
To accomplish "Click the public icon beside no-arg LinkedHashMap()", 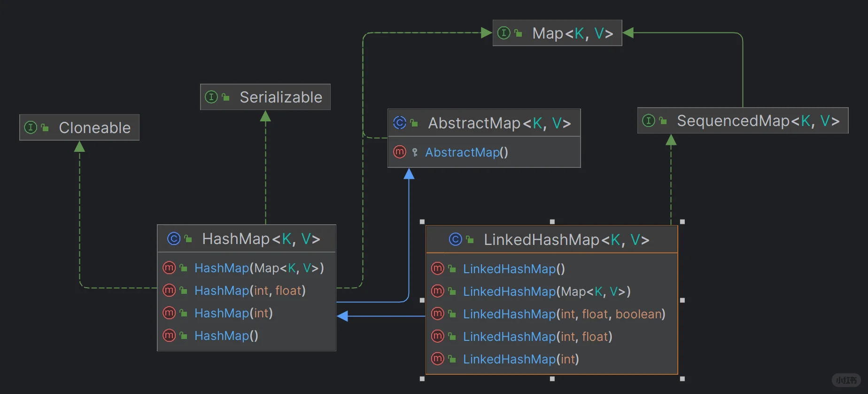I will 452,269.
